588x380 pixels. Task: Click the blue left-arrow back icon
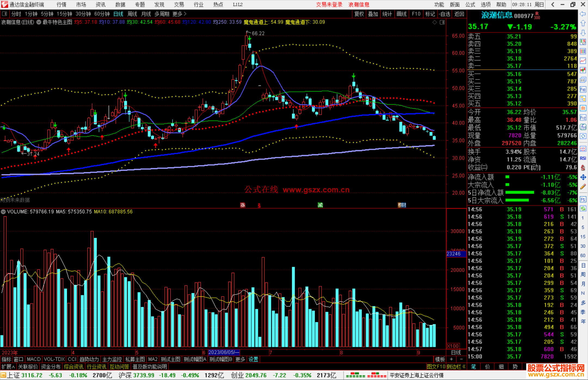(583, 14)
